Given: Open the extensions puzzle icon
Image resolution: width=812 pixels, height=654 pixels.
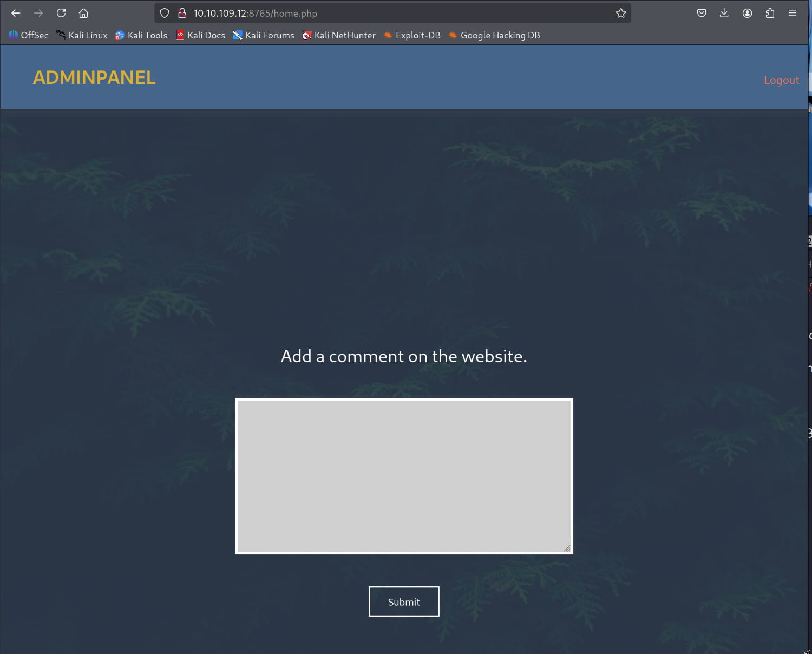Looking at the screenshot, I should coord(770,13).
